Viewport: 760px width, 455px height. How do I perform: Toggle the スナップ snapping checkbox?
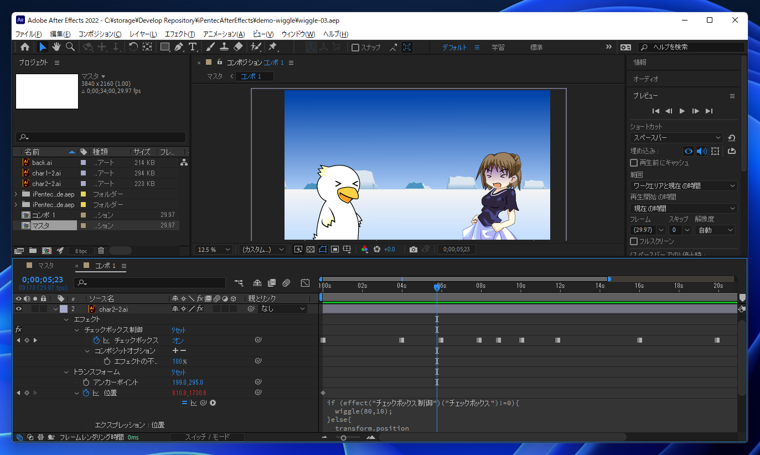click(355, 47)
